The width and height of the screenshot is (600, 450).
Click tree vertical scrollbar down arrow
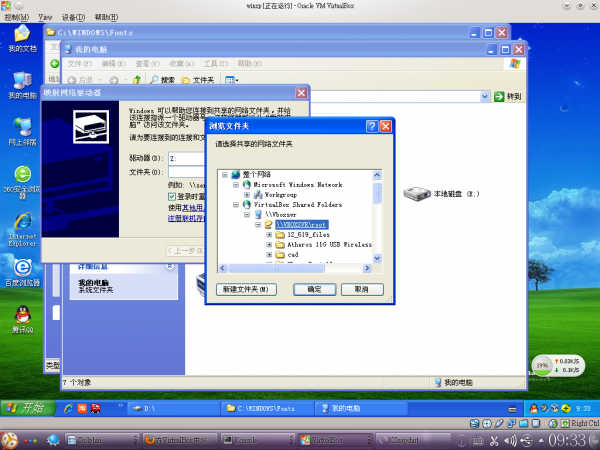(x=377, y=258)
